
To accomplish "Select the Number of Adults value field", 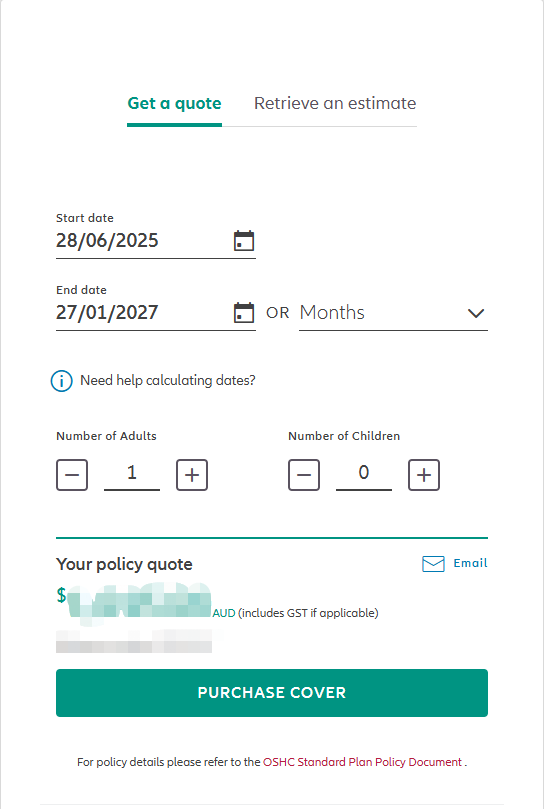I will (x=132, y=473).
